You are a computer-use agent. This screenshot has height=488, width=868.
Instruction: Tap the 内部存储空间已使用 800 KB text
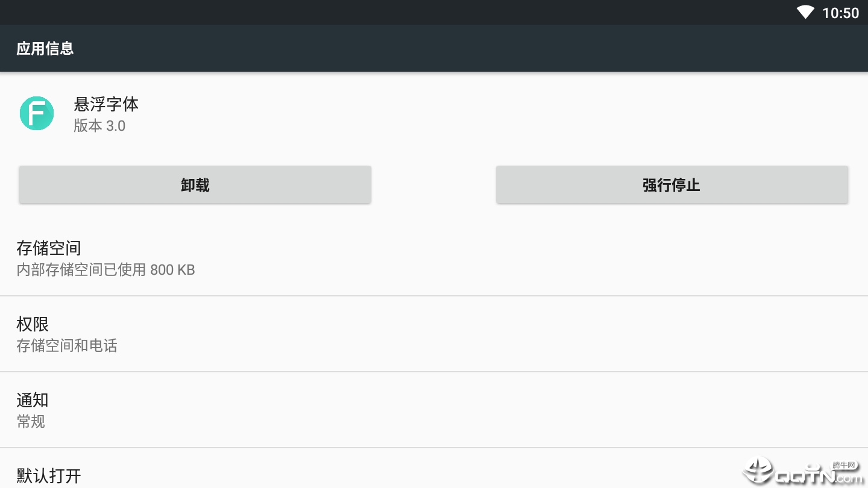(105, 270)
